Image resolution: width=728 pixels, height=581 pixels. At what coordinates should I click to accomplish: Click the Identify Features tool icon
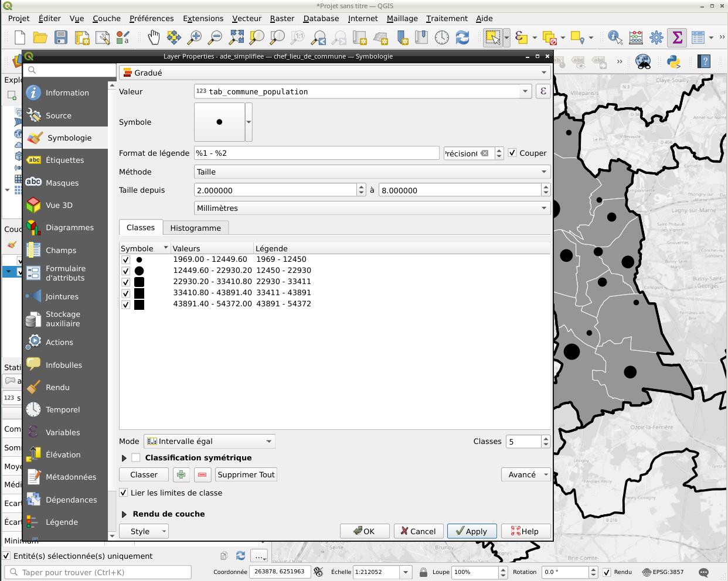[615, 37]
